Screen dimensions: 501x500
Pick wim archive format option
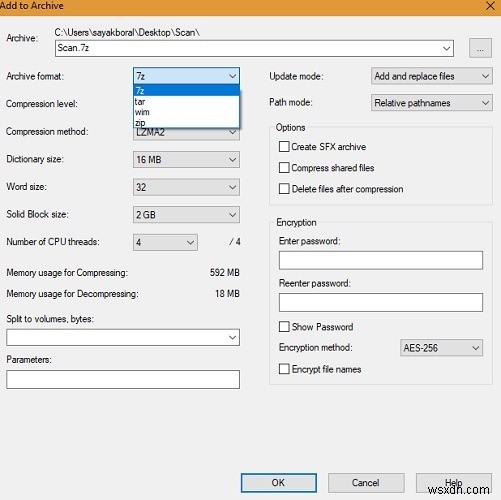[x=186, y=112]
